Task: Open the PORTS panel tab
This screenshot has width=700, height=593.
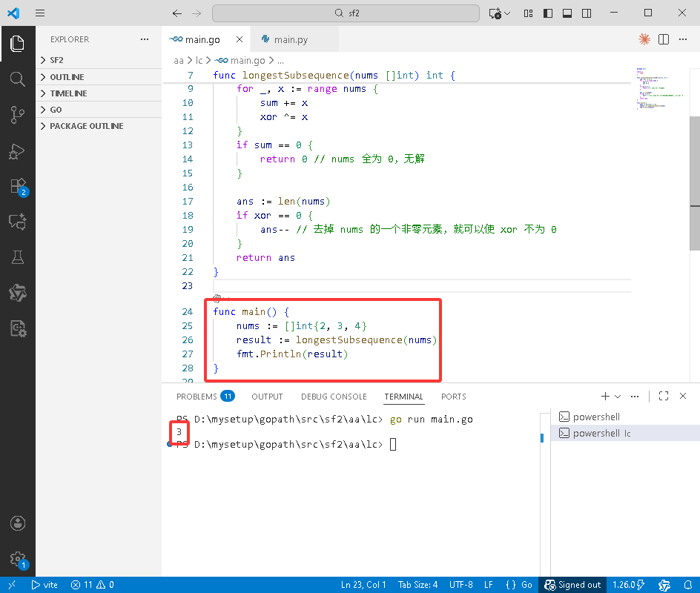Action: click(x=454, y=397)
